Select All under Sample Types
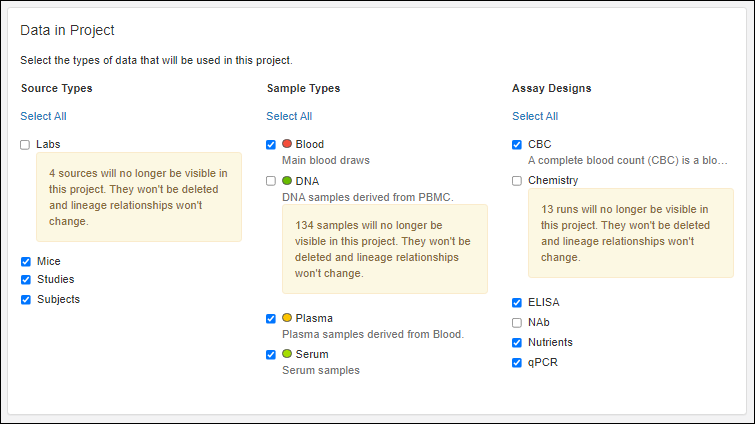This screenshot has height=424, width=755. coord(289,116)
